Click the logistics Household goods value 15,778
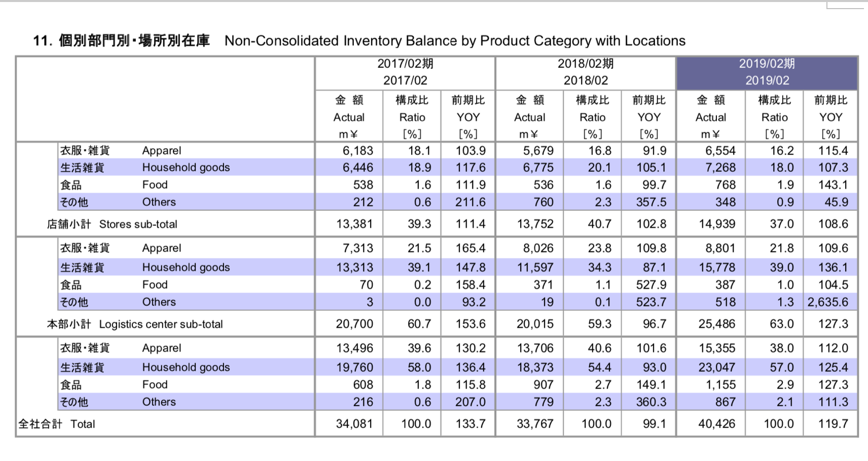The height and width of the screenshot is (461, 868). [x=717, y=267]
